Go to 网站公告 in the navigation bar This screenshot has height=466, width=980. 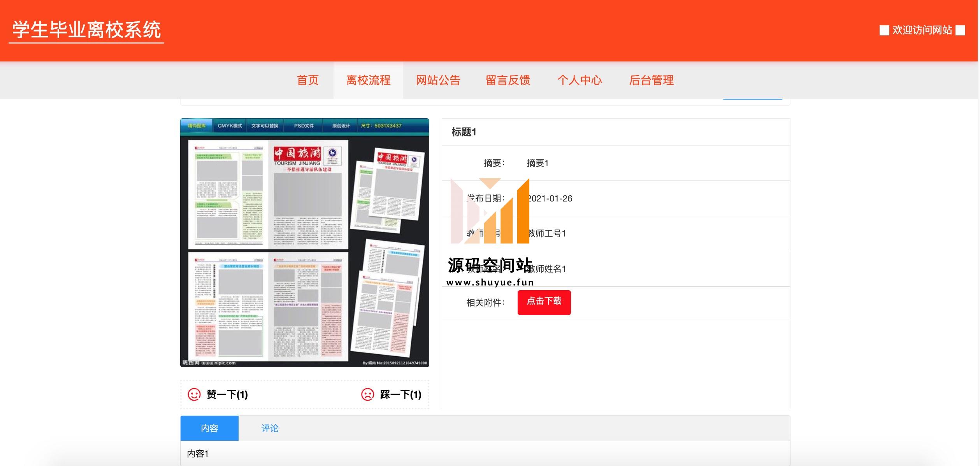coord(438,80)
